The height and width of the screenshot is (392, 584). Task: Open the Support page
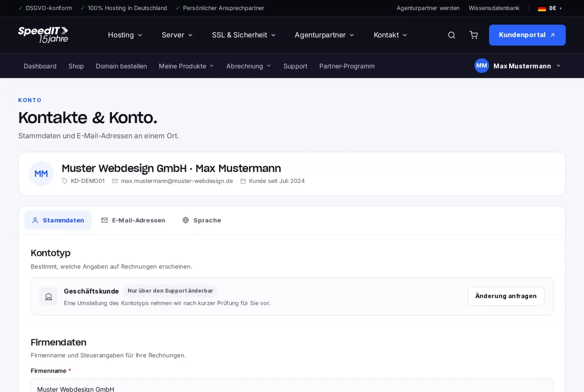295,66
